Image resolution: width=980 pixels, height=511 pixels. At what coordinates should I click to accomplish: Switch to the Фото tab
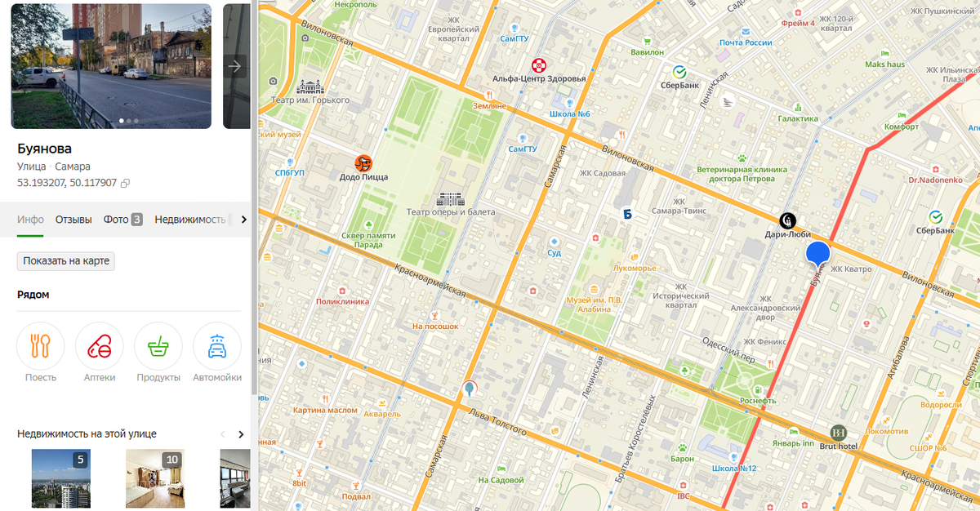pos(123,220)
